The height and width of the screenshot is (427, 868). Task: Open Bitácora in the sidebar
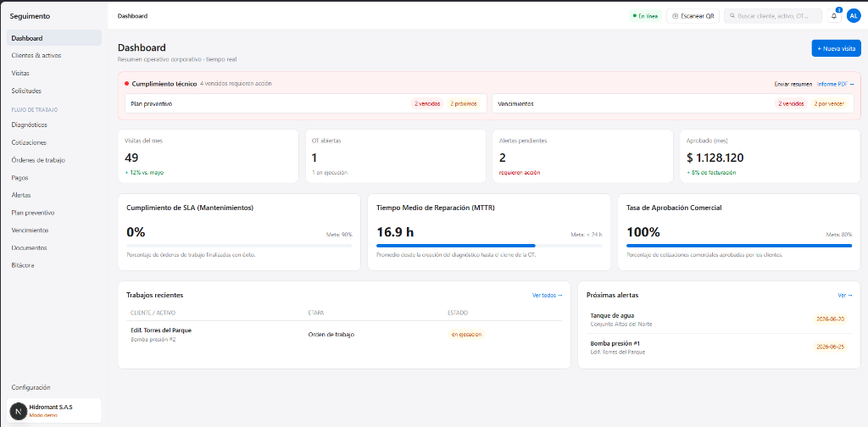(54, 265)
